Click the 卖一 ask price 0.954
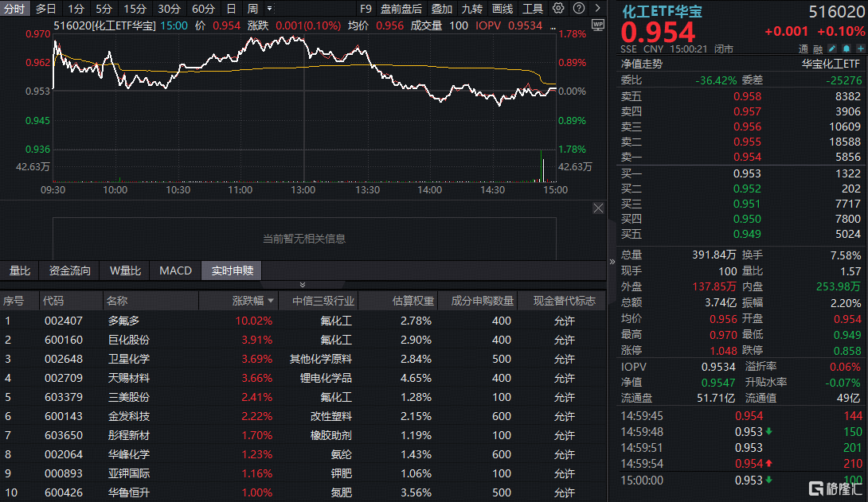This screenshot has height=502, width=868. click(x=747, y=157)
